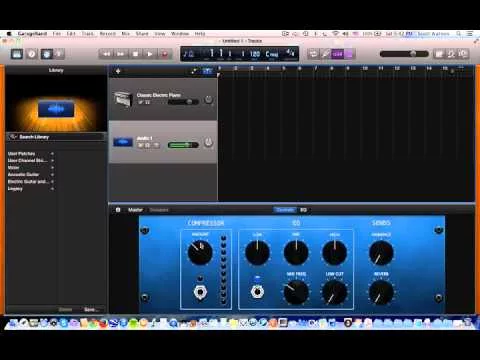Select the Master tab in Smart Controls
This screenshot has width=480, height=360.
[135, 210]
